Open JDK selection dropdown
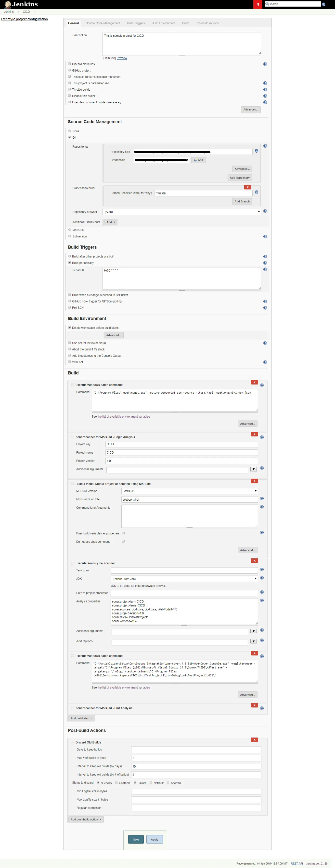The width and height of the screenshot is (335, 868). click(x=184, y=579)
